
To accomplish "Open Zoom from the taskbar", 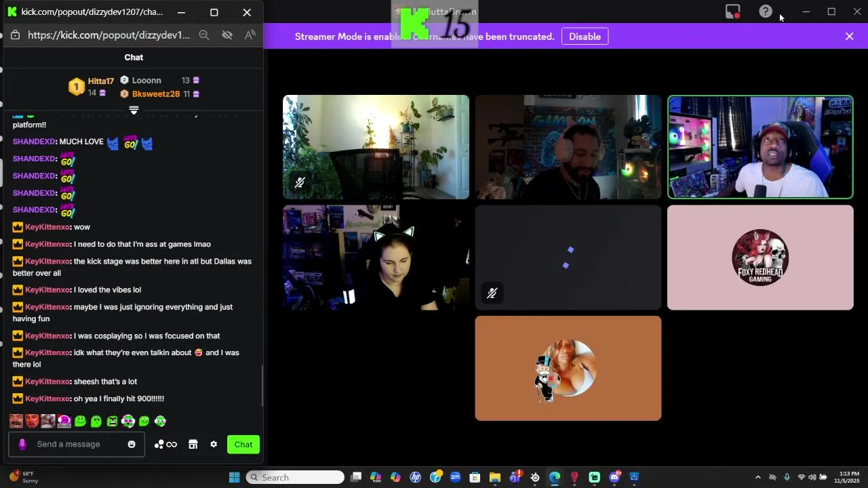I will point(455,477).
